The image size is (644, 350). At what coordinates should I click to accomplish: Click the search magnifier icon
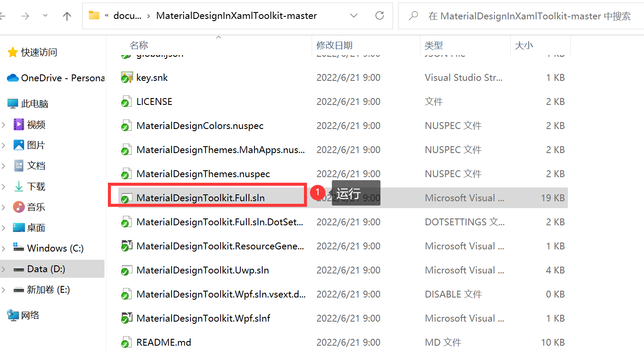pyautogui.click(x=413, y=16)
